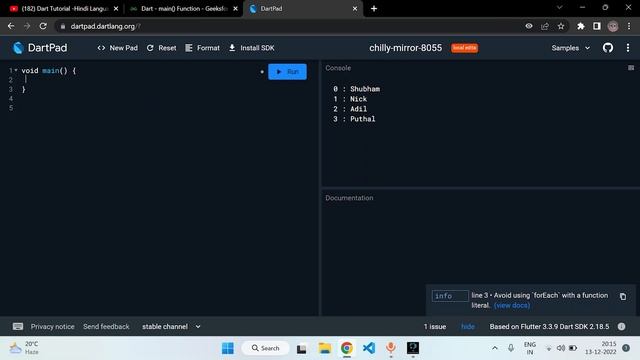Viewport: 640px width, 360px height.
Task: Open the stable channel dropdown
Action: (171, 327)
